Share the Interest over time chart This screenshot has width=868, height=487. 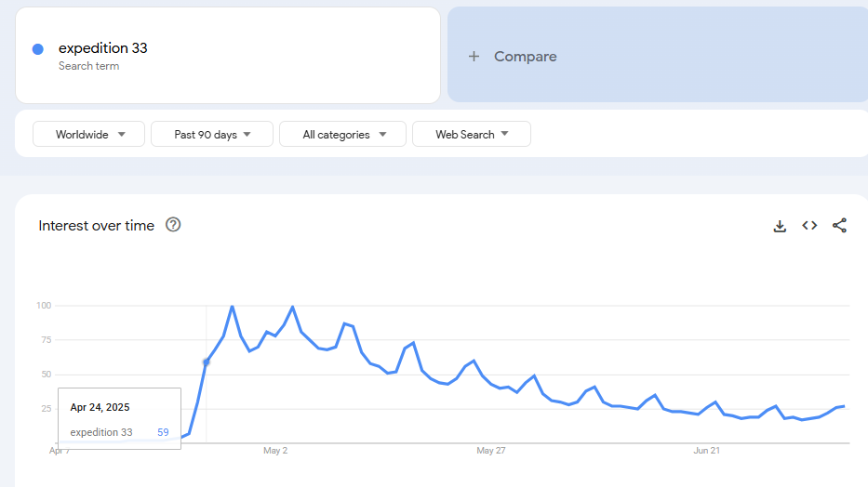(839, 225)
